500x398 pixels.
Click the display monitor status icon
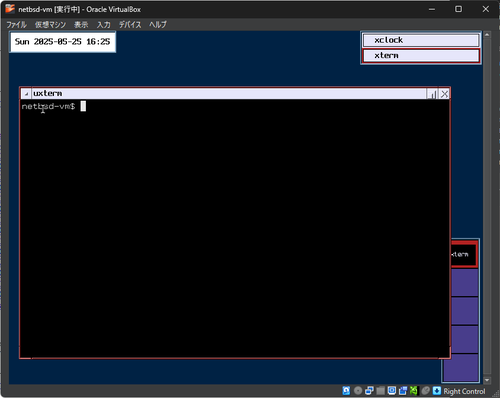click(392, 391)
